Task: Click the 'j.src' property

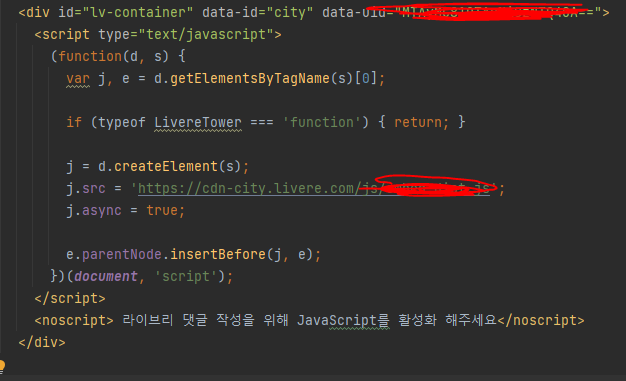Action: pyautogui.click(x=86, y=188)
